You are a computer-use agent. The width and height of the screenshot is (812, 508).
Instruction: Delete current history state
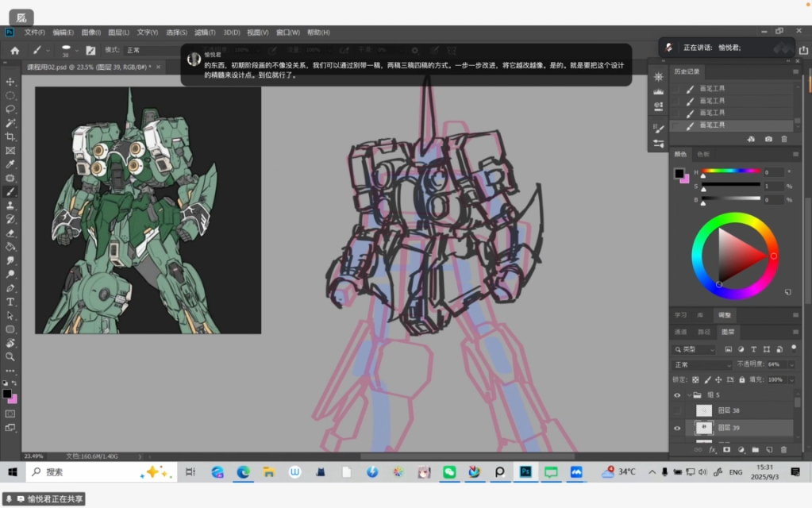[x=784, y=139]
